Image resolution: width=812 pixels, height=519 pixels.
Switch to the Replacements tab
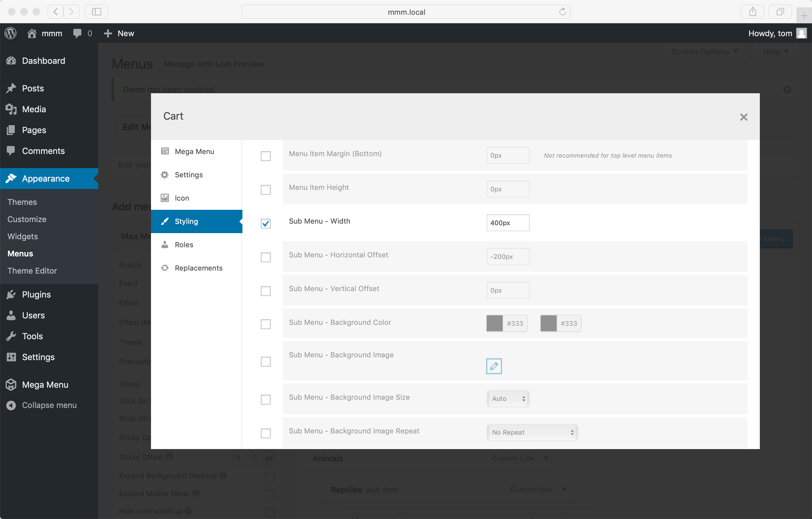(x=198, y=268)
